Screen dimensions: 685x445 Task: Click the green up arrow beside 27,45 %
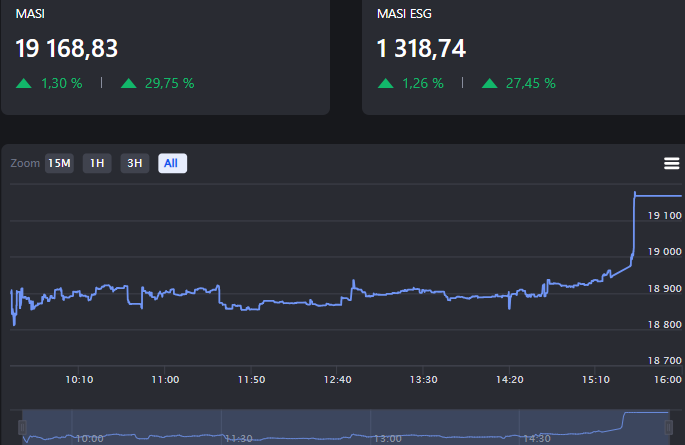tap(490, 83)
